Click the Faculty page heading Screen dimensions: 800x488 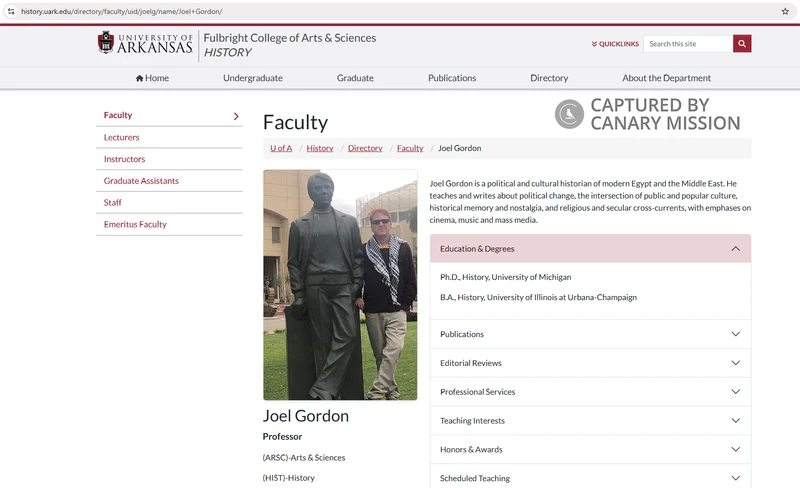point(295,123)
